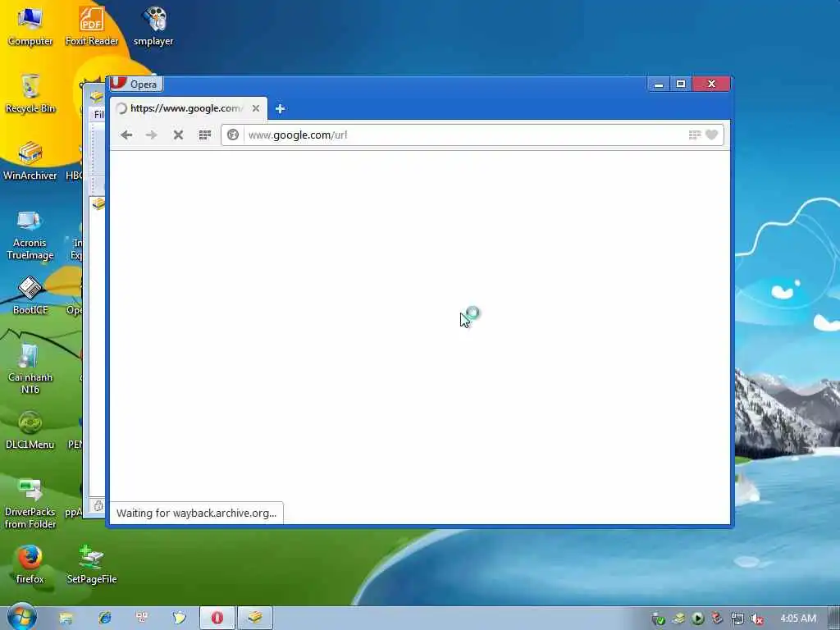Minimize the Opera window
The height and width of the screenshot is (630, 840).
pos(659,84)
